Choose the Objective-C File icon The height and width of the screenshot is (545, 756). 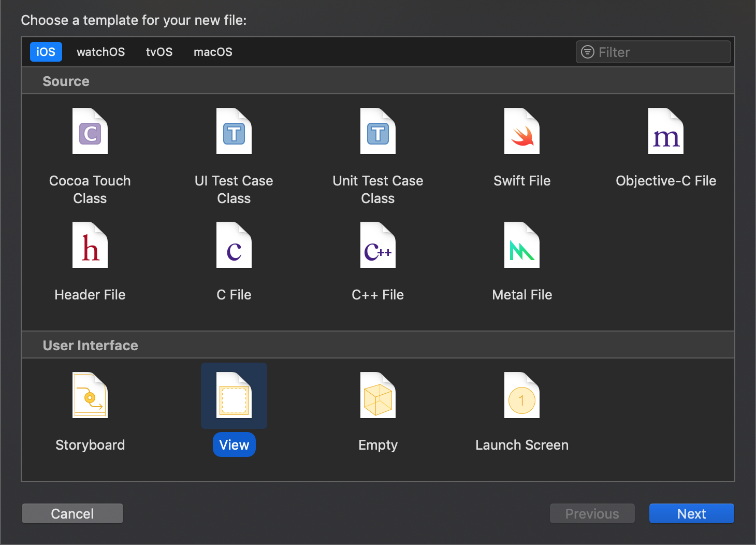(666, 131)
